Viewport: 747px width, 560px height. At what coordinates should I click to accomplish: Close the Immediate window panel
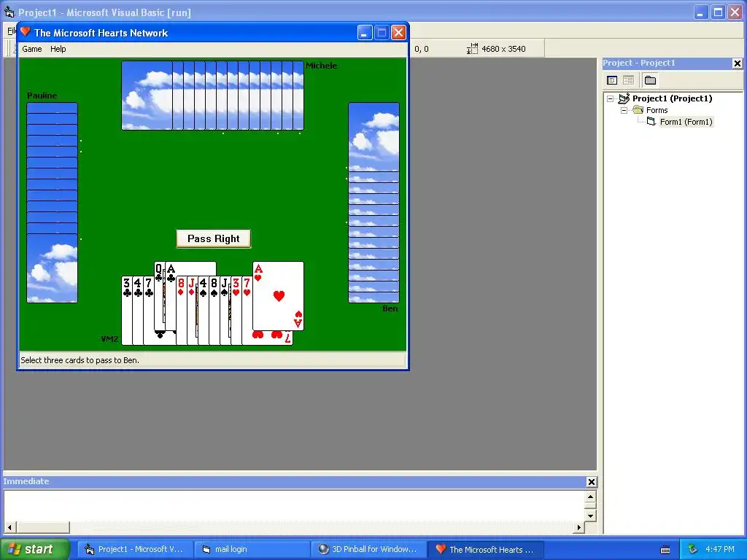591,482
